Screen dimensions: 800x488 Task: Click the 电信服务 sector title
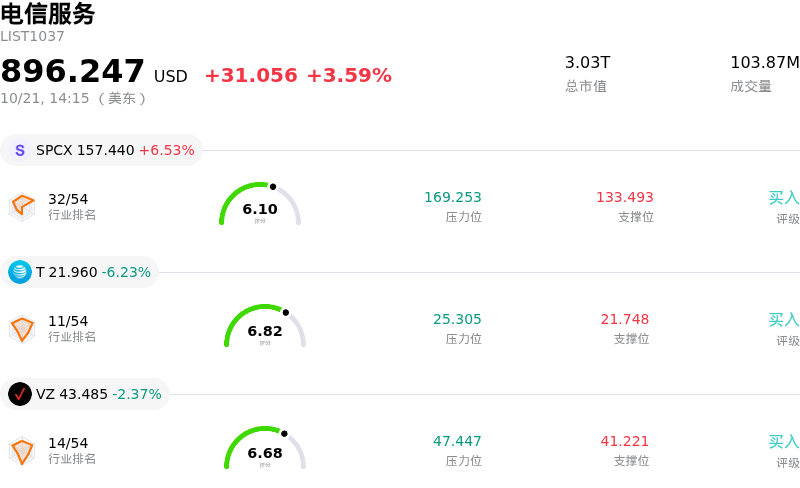tap(48, 14)
